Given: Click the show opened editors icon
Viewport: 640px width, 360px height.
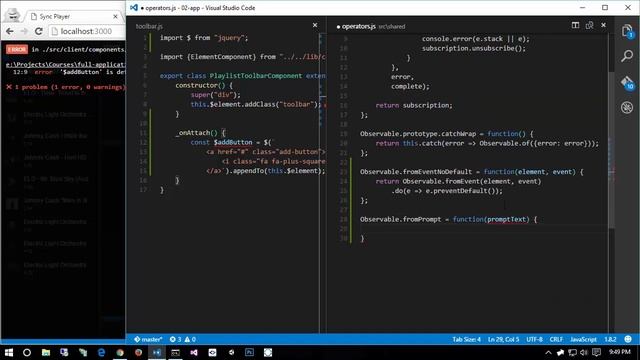Looking at the screenshot, I should tap(589, 25).
